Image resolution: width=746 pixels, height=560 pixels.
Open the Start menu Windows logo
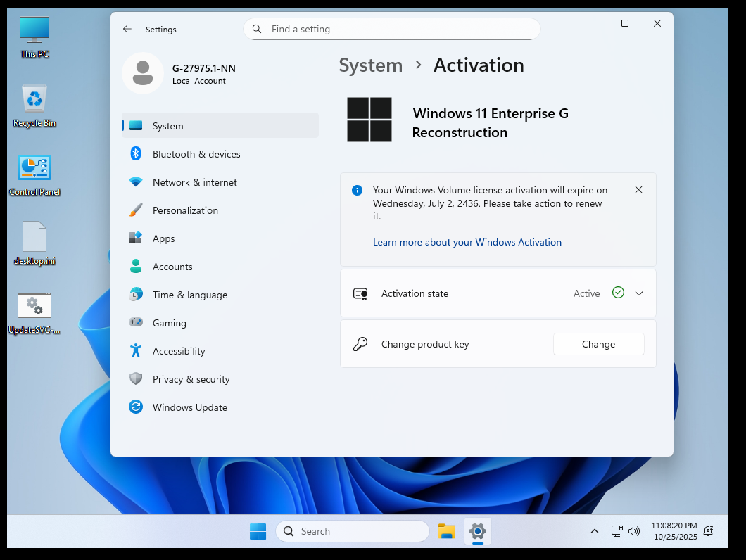[258, 531]
